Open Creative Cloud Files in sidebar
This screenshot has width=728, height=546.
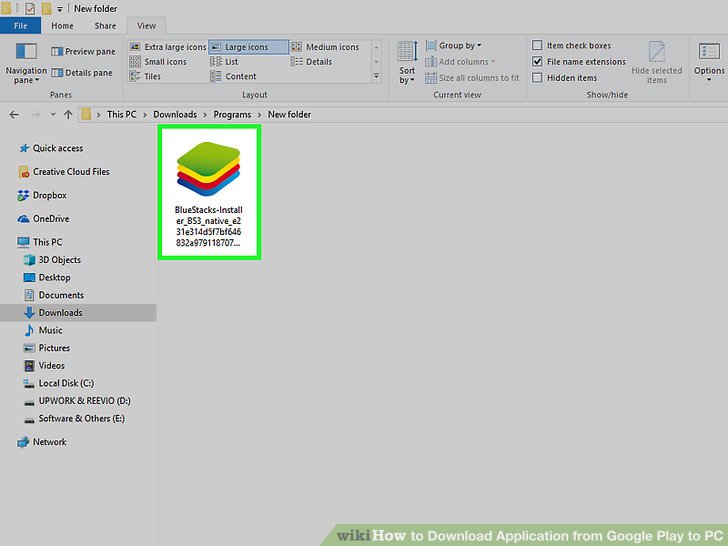pyautogui.click(x=64, y=172)
